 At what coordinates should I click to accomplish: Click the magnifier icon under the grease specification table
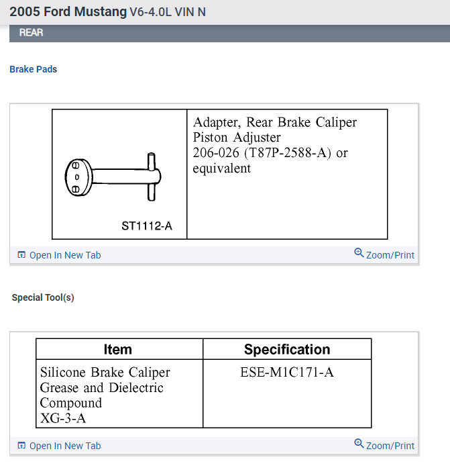[x=359, y=444]
